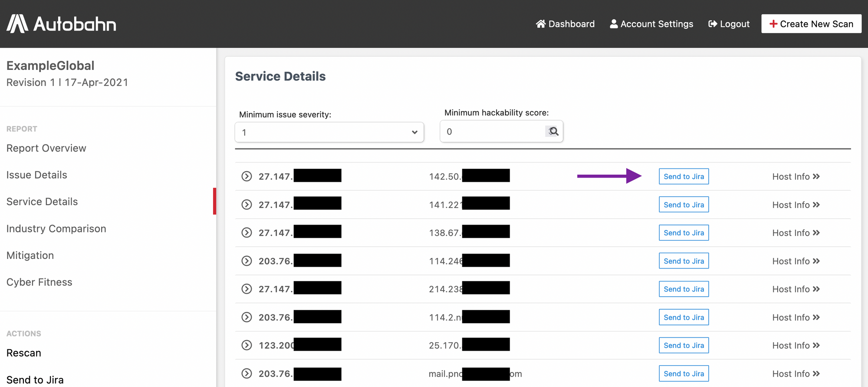Image resolution: width=868 pixels, height=387 pixels.
Task: Click the Create New Scan button
Action: 811,24
